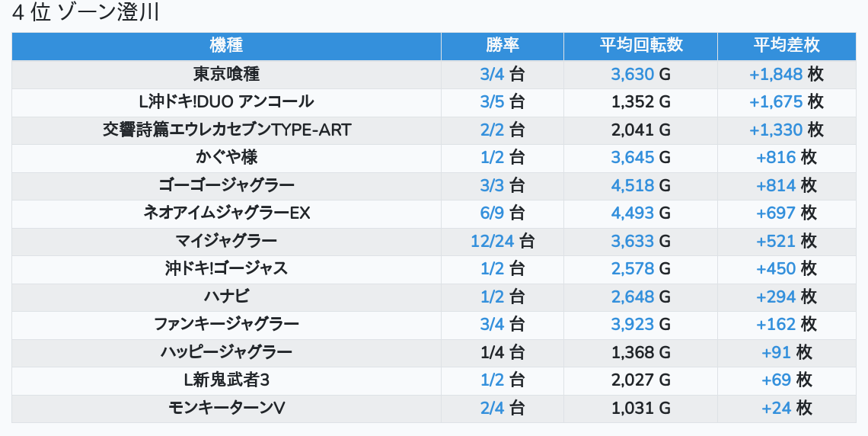The height and width of the screenshot is (436, 868).
Task: Select the ハッピージャグラー machine name
Action: (x=226, y=352)
